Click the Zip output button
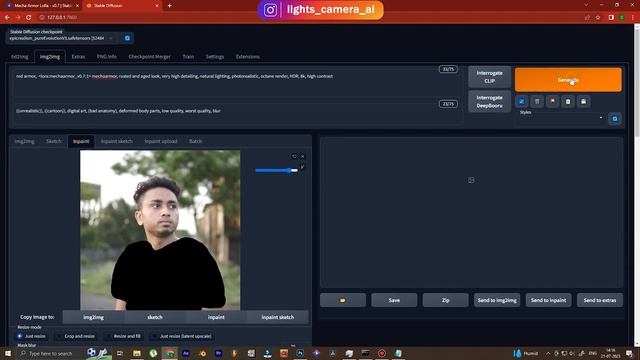640x360 pixels. [x=445, y=300]
